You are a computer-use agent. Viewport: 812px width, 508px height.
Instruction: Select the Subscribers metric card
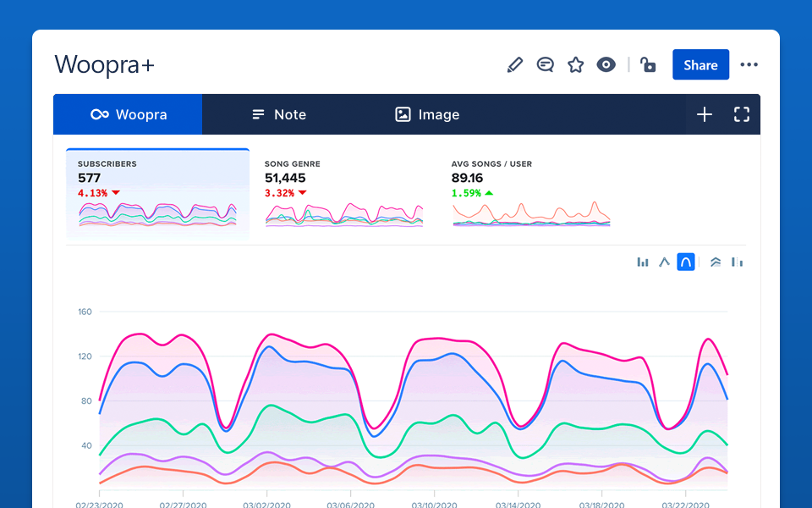tap(157, 193)
